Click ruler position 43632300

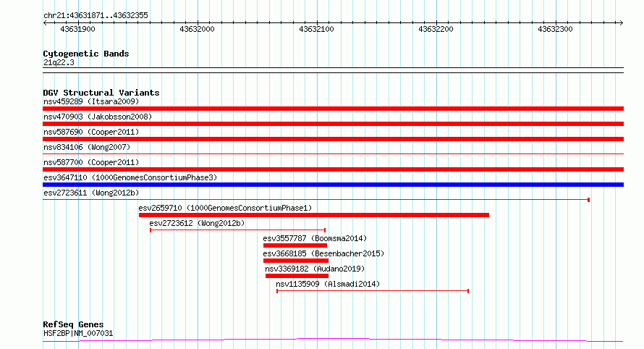pos(555,29)
